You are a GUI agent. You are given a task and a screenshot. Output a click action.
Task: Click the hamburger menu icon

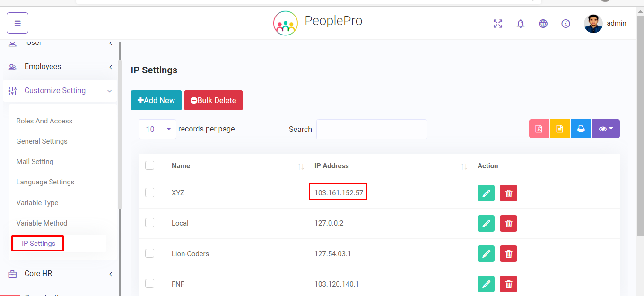[x=17, y=23]
